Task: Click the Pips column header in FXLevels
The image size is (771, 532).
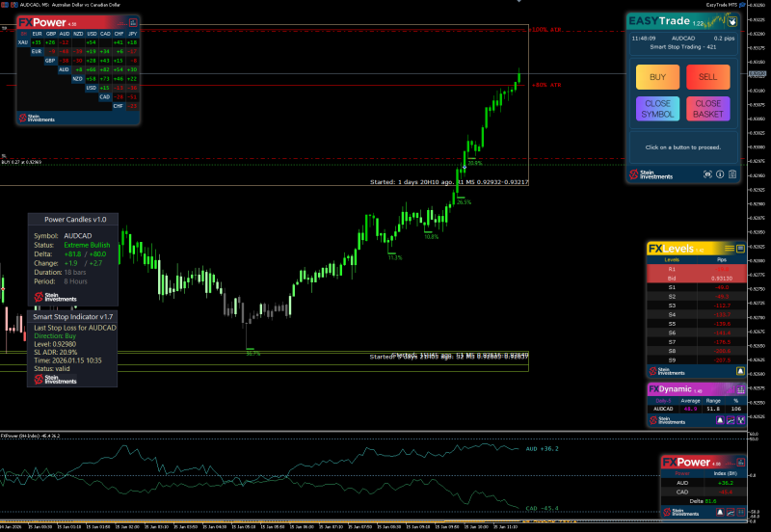Action: point(722,259)
